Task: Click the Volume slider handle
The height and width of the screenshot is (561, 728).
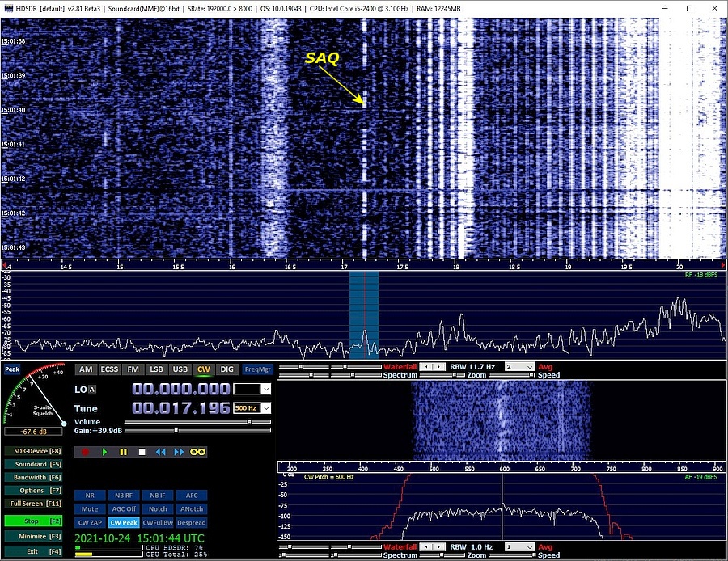Action: coord(248,422)
